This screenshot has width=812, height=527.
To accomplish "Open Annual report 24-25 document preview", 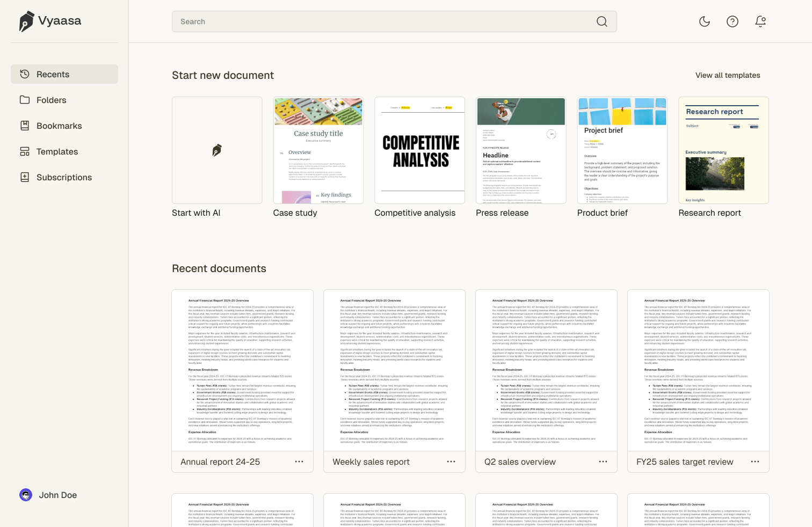I will [x=242, y=370].
